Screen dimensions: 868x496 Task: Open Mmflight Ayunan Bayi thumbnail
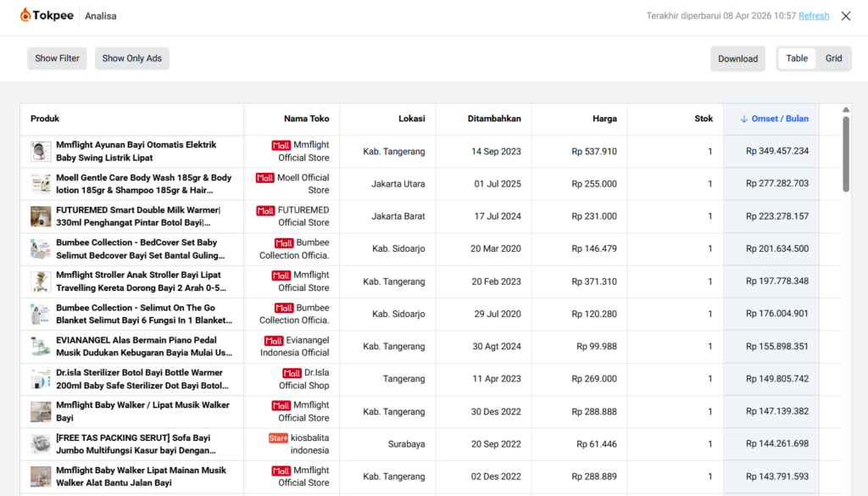click(41, 151)
